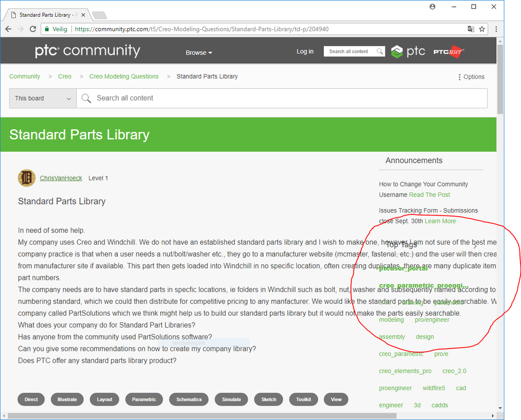The image size is (521, 420).
Task: Select the Direct label pill
Action: point(31,400)
